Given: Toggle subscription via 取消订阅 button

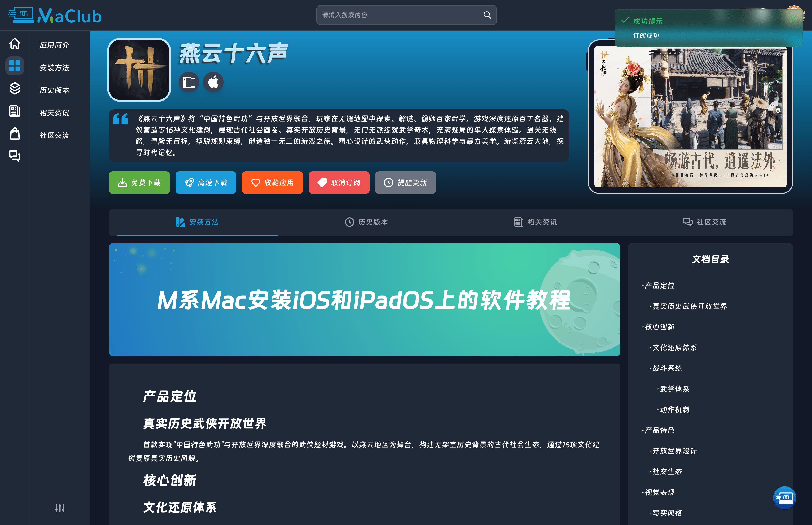Looking at the screenshot, I should tap(339, 183).
